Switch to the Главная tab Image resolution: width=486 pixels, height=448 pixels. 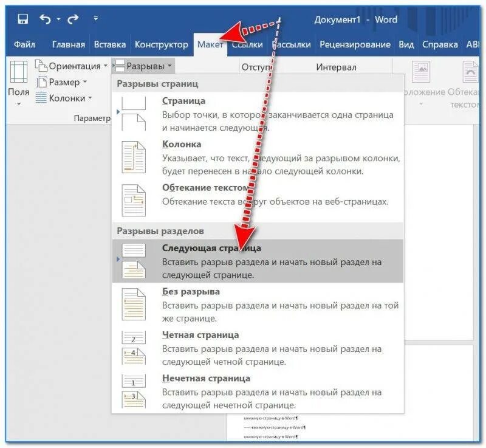click(x=69, y=44)
